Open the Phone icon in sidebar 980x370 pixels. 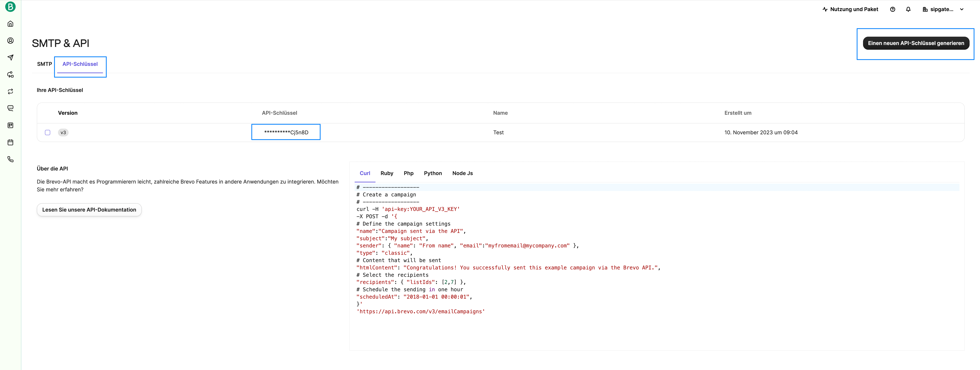10,159
